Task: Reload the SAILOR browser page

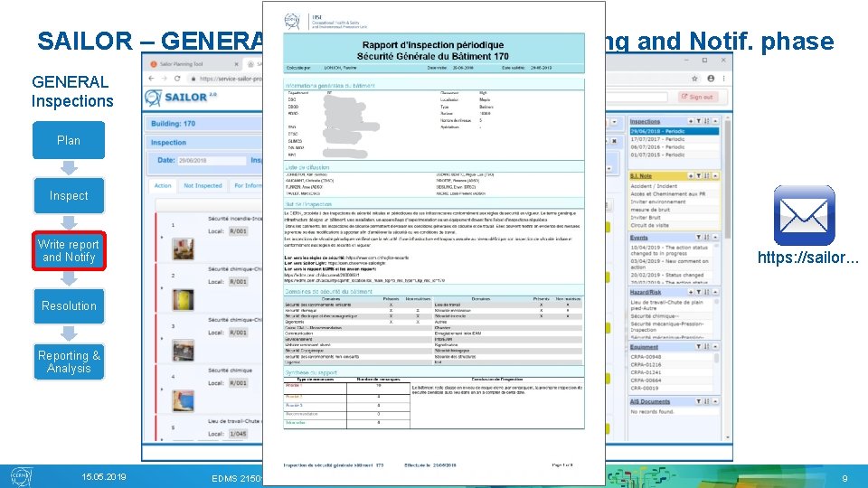Action: [177, 79]
